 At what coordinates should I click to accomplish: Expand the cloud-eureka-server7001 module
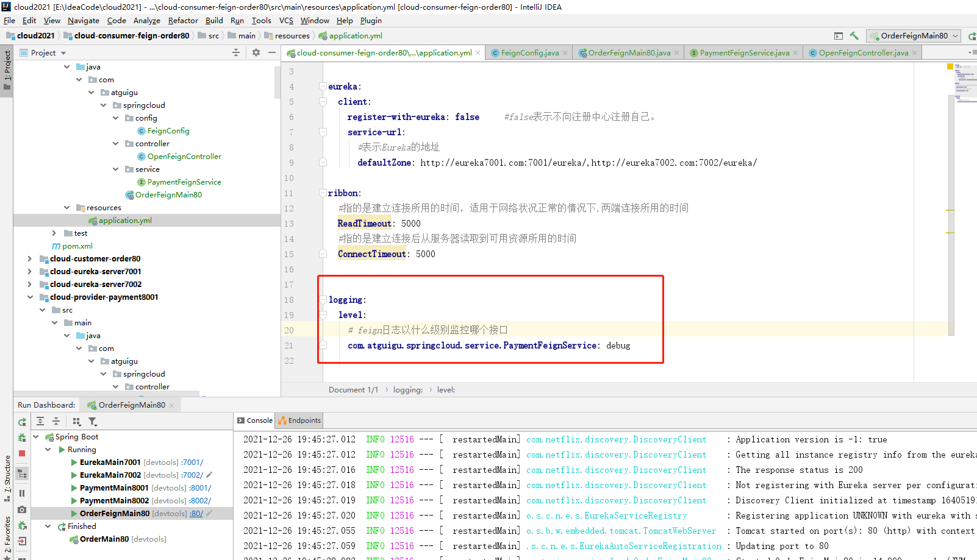click(x=29, y=272)
